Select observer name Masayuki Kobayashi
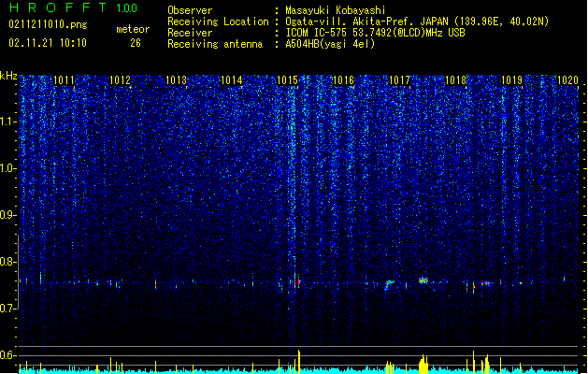This screenshot has height=374, width=588. (x=336, y=10)
